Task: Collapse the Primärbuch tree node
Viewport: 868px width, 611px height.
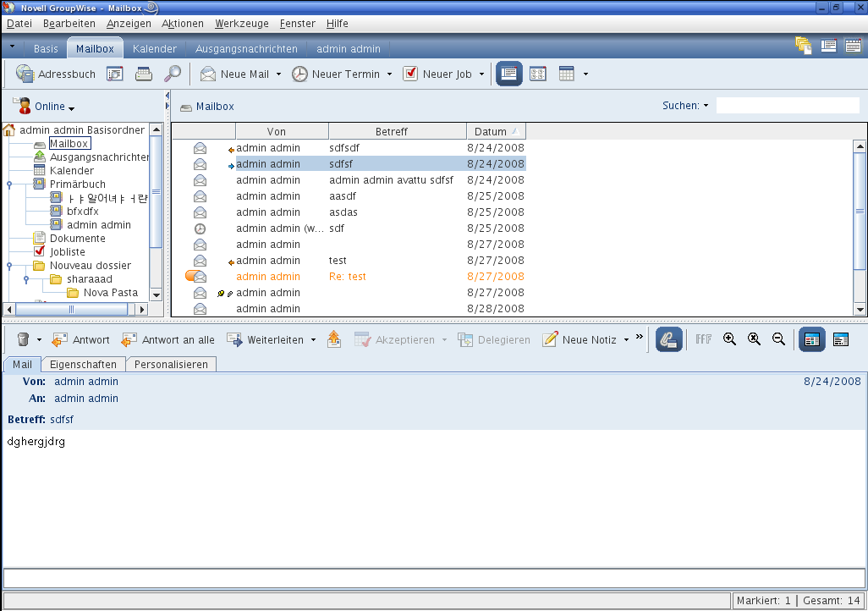Action: coord(8,184)
